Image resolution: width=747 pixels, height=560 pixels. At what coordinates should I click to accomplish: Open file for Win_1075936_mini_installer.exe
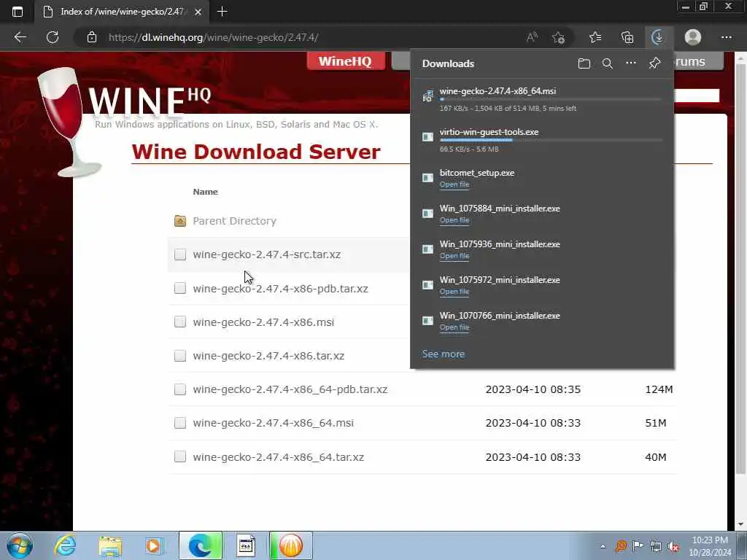tap(454, 256)
